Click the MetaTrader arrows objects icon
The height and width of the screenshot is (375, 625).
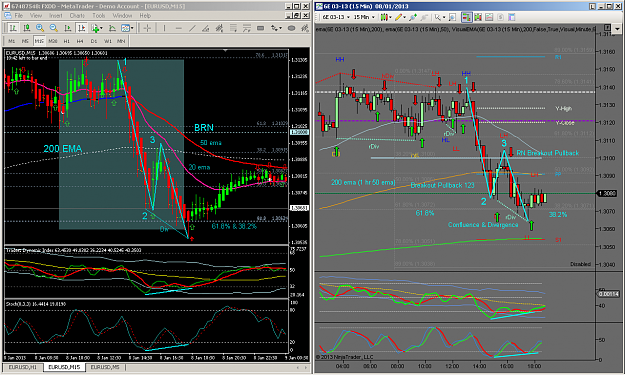(275, 28)
